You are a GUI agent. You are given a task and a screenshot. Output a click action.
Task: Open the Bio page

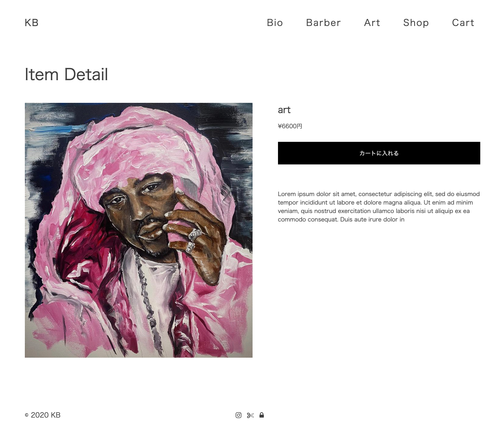click(275, 23)
